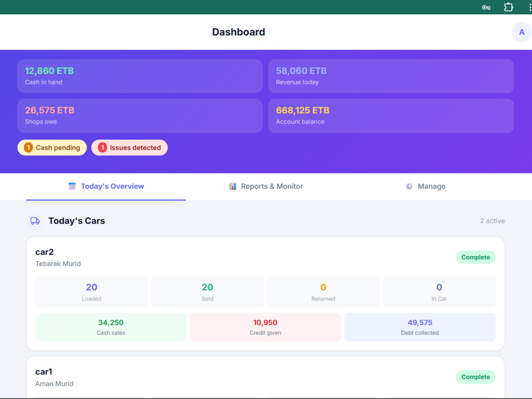The height and width of the screenshot is (399, 532).
Task: Click the Complete badge on car1
Action: pyautogui.click(x=475, y=377)
